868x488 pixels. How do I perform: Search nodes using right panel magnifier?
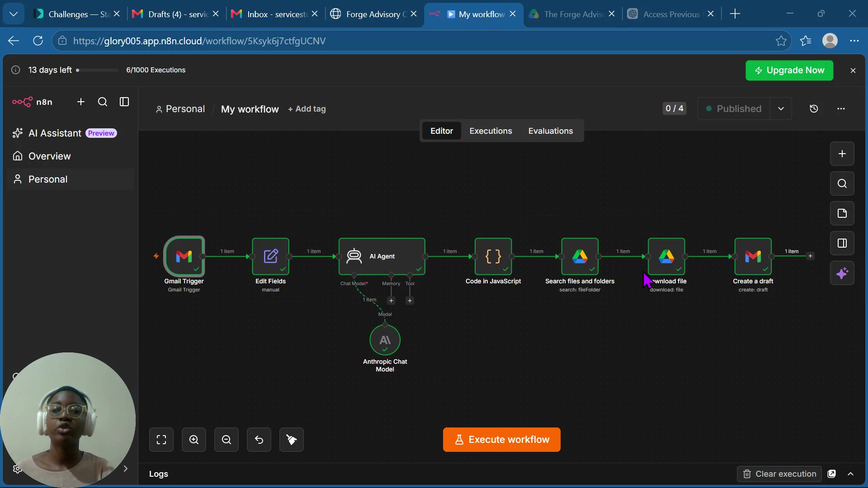tap(842, 183)
